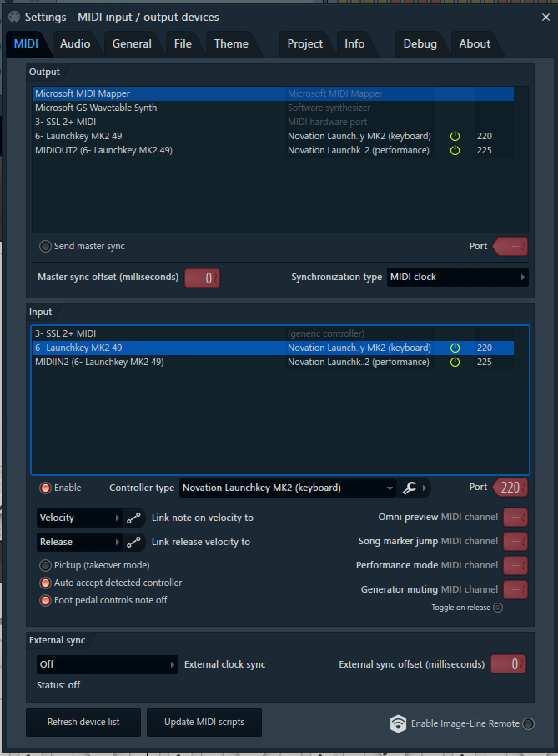This screenshot has height=756, width=558.
Task: Select 3- SSL 2+ MIDI output row
Action: 273,122
